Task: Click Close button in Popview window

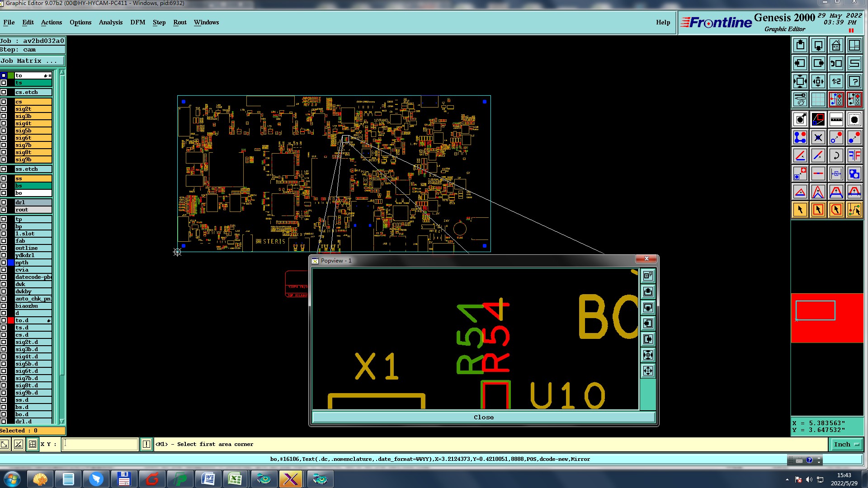Action: tap(483, 417)
